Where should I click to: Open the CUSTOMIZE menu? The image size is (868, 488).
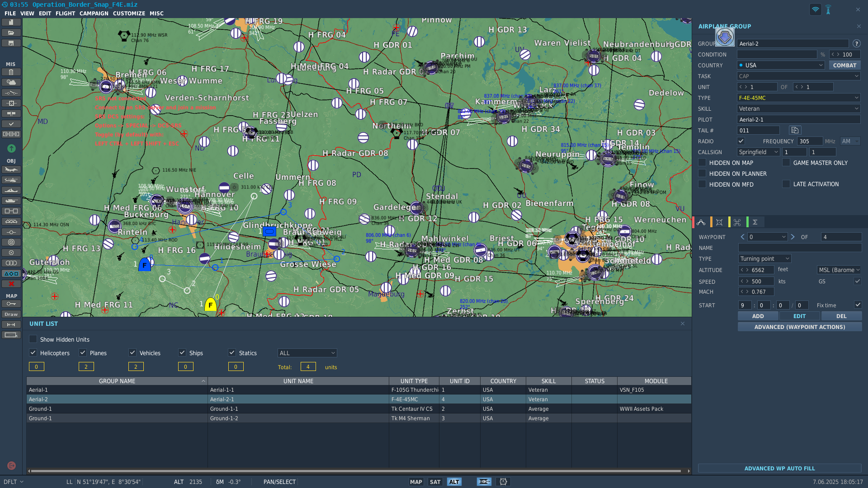coord(129,14)
